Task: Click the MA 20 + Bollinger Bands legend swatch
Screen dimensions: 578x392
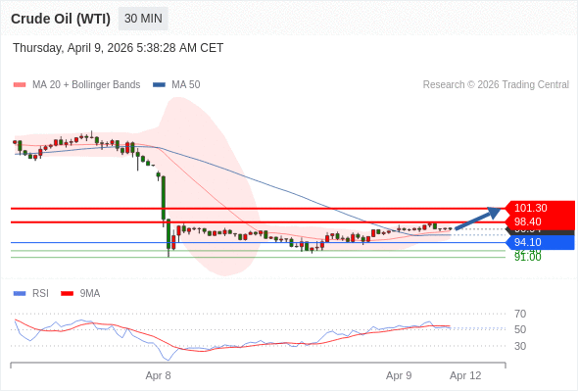Action: (20, 85)
